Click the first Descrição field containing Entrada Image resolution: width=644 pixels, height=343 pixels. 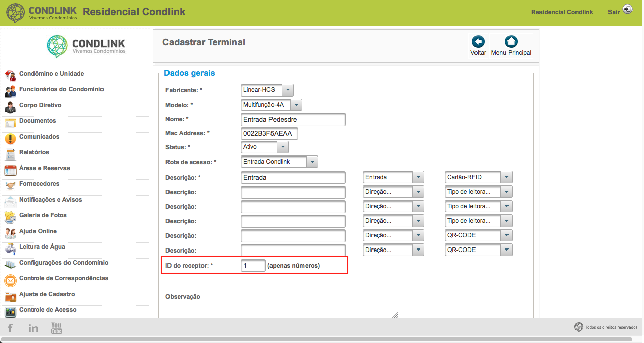(293, 177)
